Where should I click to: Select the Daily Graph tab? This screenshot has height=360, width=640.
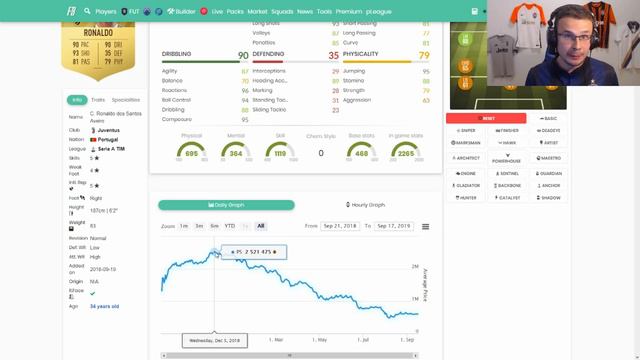(x=226, y=205)
